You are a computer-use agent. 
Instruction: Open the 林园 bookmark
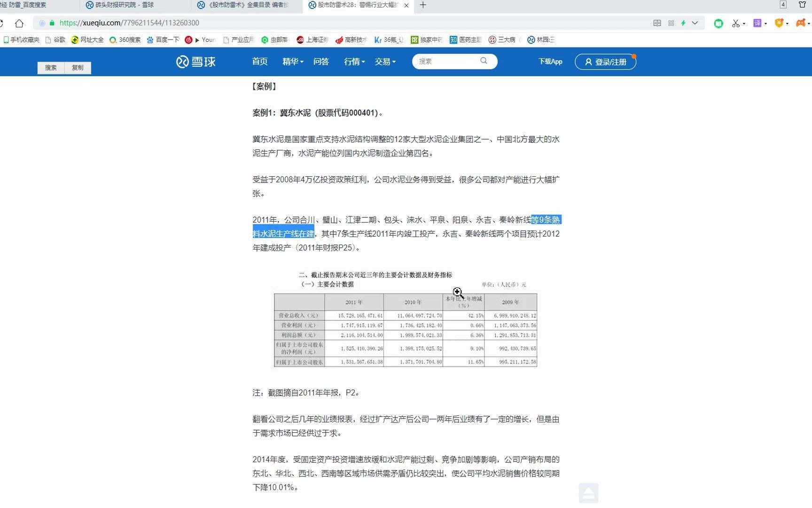[x=541, y=40]
